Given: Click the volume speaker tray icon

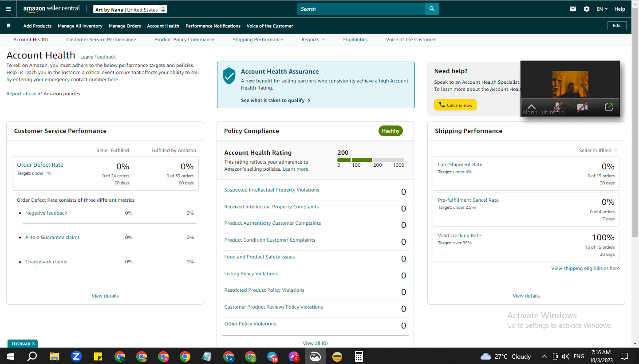Looking at the screenshot, I should 566,356.
